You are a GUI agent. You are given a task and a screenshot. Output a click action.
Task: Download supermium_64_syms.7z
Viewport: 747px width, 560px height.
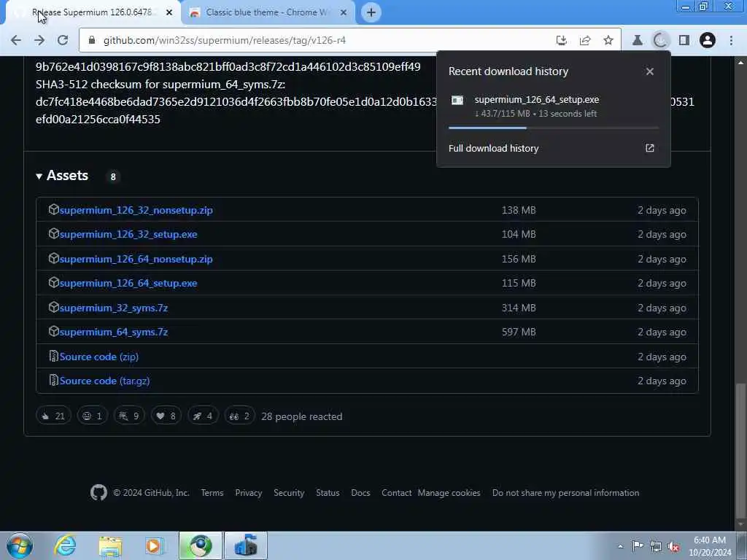click(x=113, y=332)
